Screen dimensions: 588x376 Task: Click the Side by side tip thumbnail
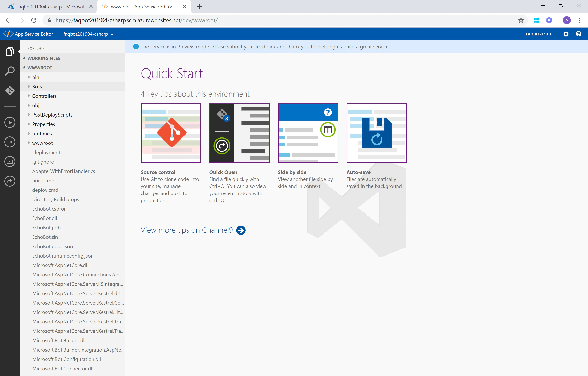tap(308, 133)
